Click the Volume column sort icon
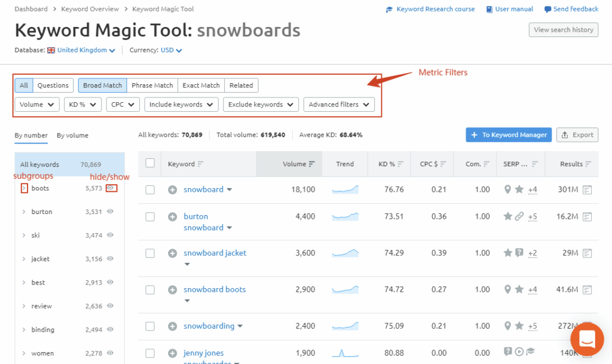The height and width of the screenshot is (364, 612). click(311, 164)
